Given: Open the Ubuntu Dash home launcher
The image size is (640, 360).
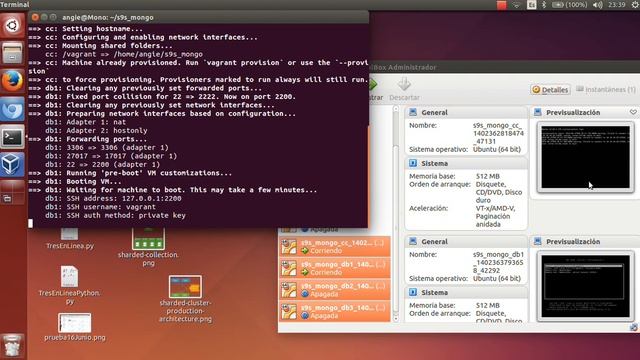Looking at the screenshot, I should (x=12, y=25).
